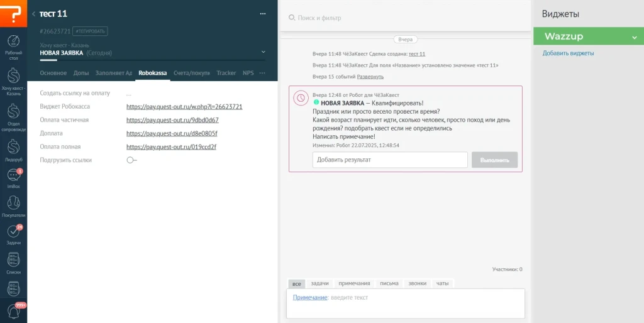Viewport: 644px width, 323px height.
Task: Click the orange question mark logo
Action: (x=14, y=14)
